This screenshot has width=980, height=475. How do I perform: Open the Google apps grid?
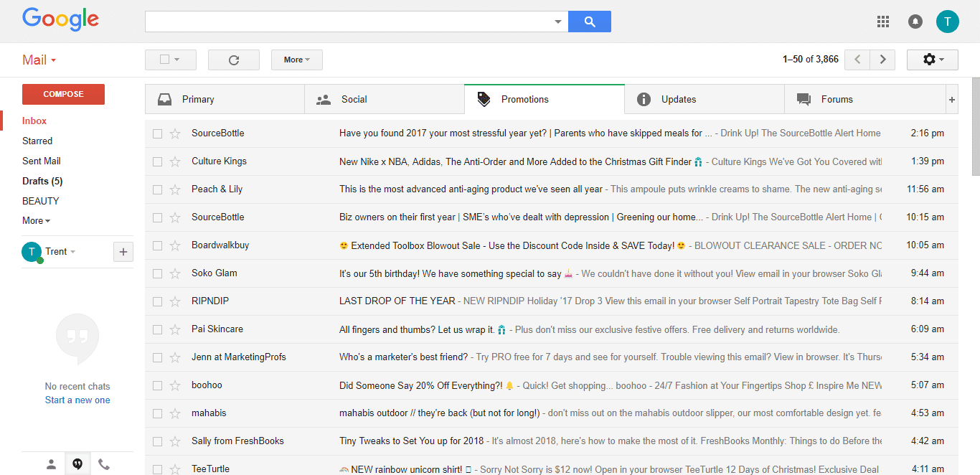point(883,22)
